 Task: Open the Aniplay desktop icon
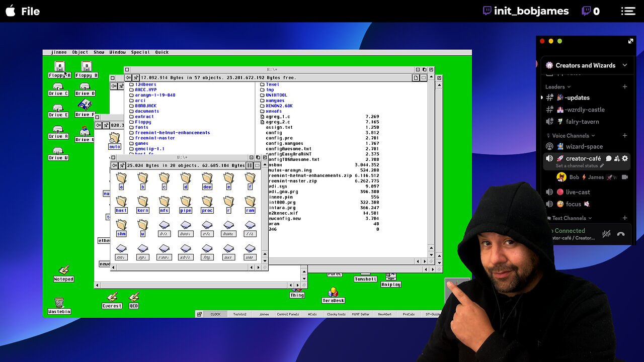pyautogui.click(x=391, y=281)
